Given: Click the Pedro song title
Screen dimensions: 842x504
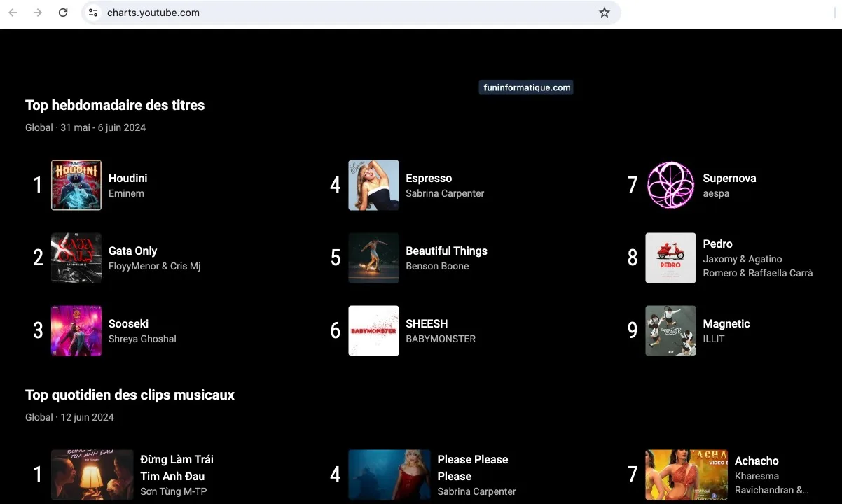Looking at the screenshot, I should [717, 244].
